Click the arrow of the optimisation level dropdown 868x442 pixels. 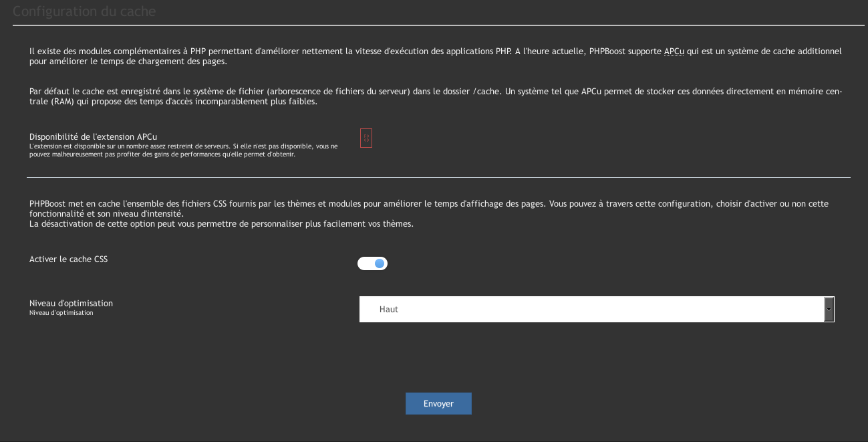[829, 310]
